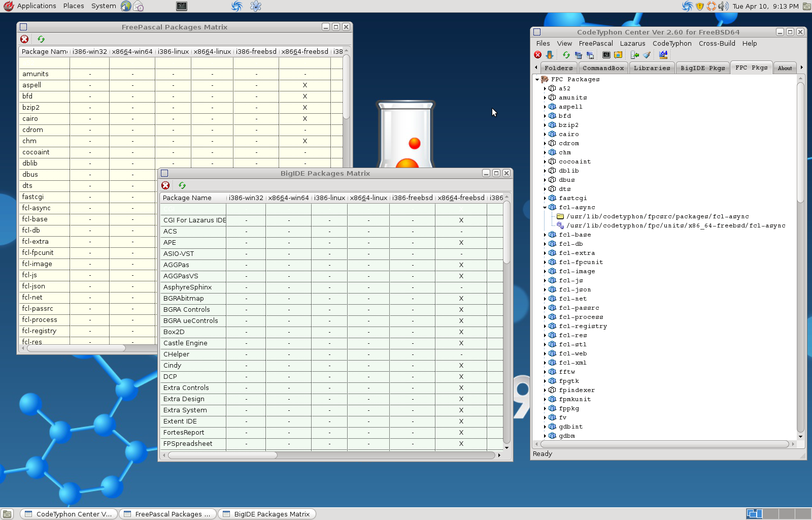
Task: Launch the web browser from the top panel
Action: point(126,6)
